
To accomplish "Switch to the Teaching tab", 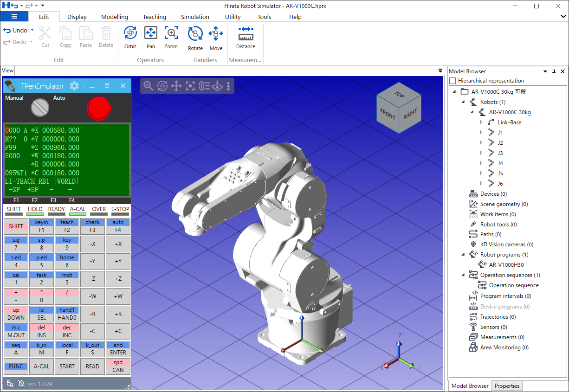I will click(155, 17).
